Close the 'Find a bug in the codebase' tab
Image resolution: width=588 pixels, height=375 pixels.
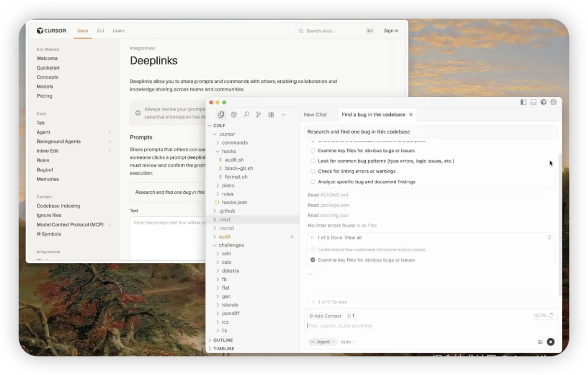[411, 115]
